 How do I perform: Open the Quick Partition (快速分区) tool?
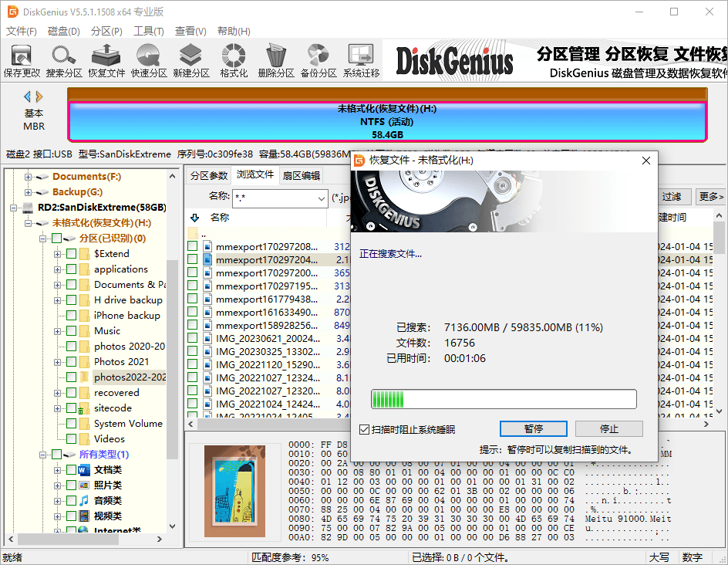149,60
